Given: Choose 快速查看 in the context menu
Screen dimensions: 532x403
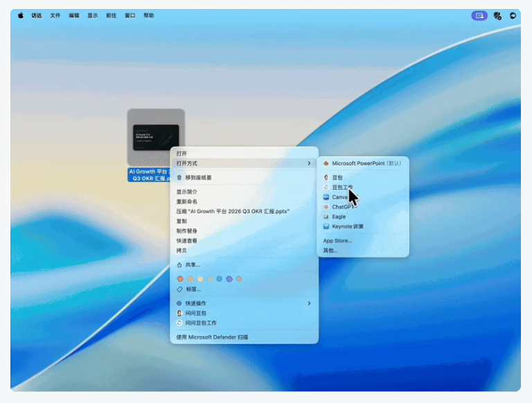Looking at the screenshot, I should [x=245, y=241].
